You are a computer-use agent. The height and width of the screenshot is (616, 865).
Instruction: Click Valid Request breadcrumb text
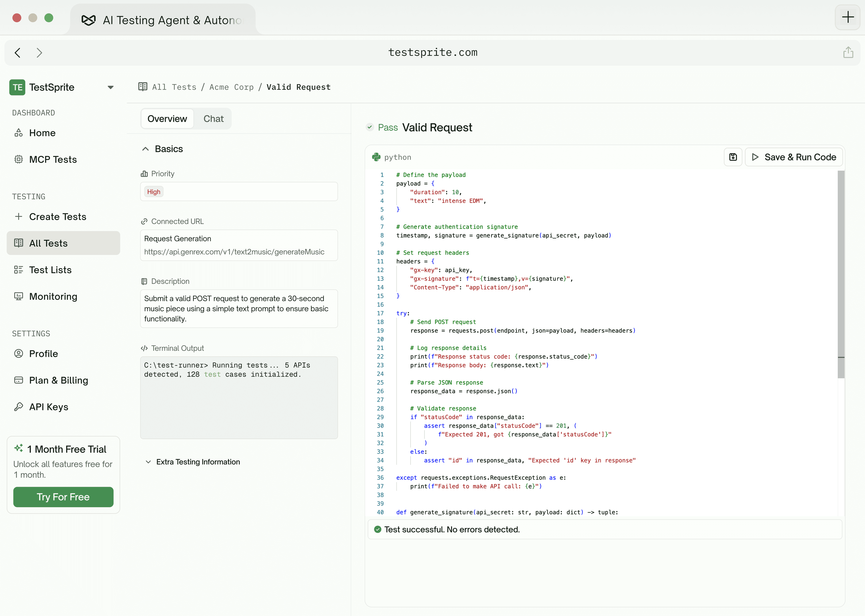pos(298,87)
